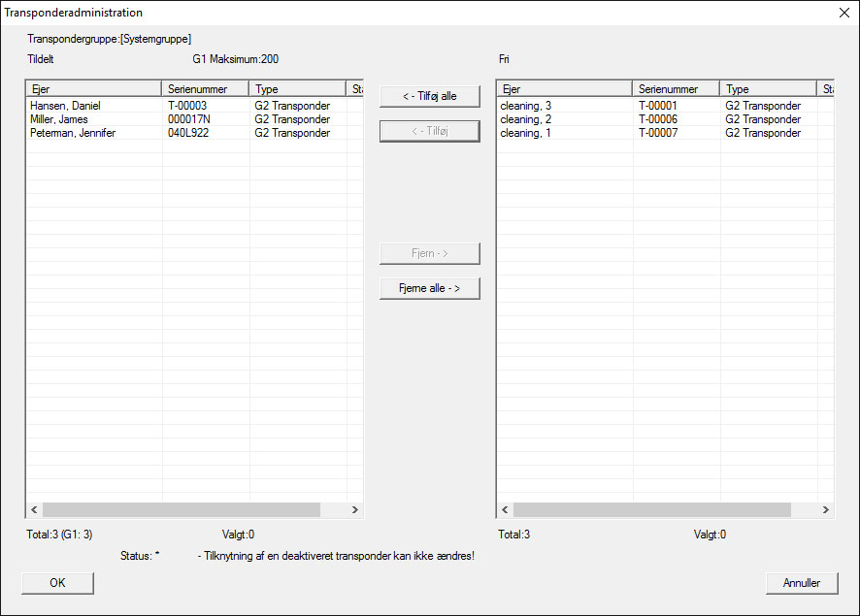Confirm the dialog with OK

[57, 583]
